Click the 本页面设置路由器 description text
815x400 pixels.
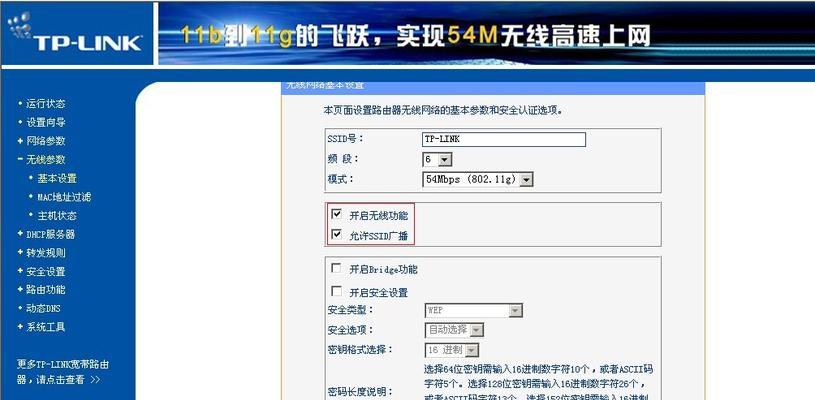[443, 111]
